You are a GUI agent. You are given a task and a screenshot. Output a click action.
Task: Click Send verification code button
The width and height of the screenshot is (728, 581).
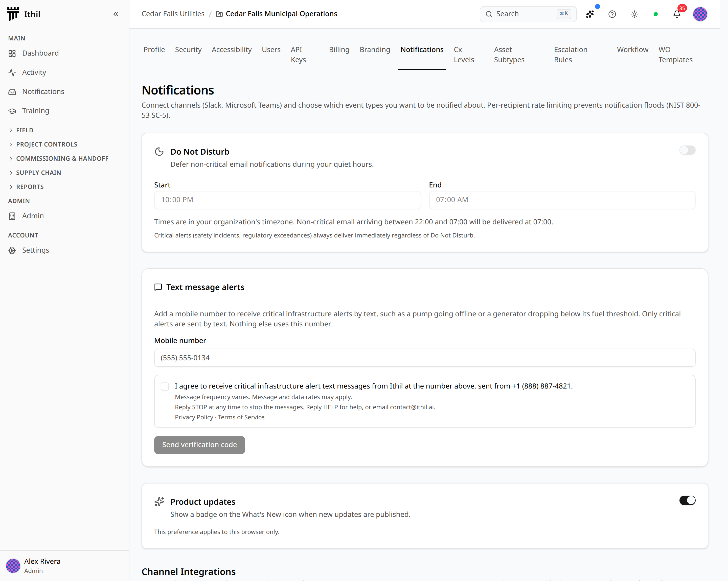coord(199,445)
